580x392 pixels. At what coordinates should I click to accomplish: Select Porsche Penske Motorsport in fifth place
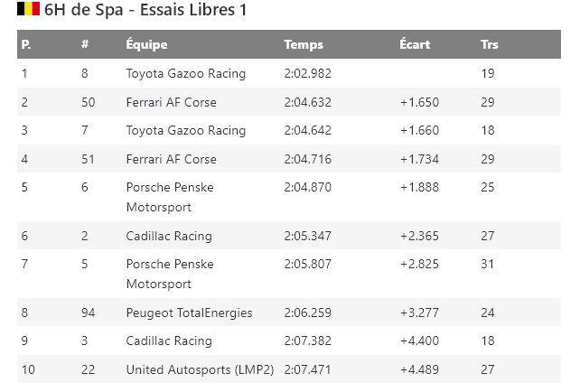click(170, 197)
